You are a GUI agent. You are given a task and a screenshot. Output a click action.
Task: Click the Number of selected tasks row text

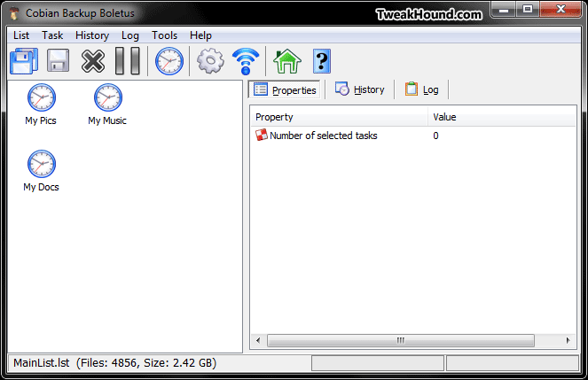coord(323,136)
